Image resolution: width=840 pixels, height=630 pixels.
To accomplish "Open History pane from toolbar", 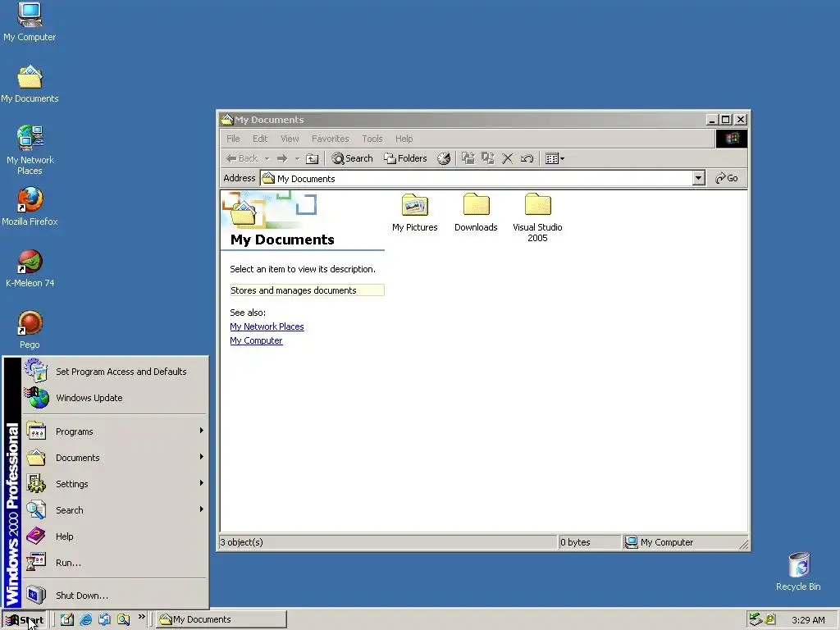I will pos(444,158).
